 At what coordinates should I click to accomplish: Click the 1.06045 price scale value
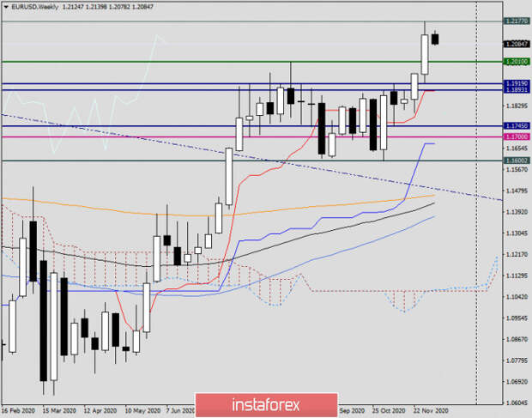pos(516,402)
